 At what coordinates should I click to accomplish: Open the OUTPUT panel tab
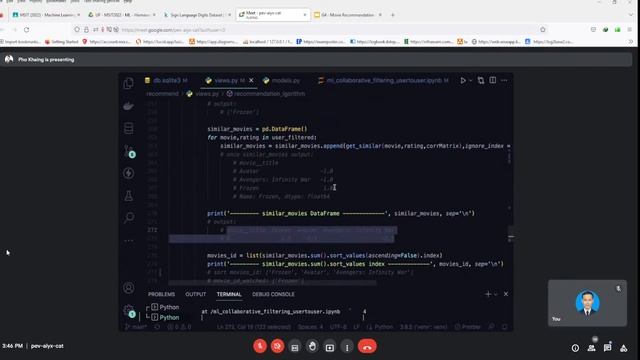(x=196, y=294)
